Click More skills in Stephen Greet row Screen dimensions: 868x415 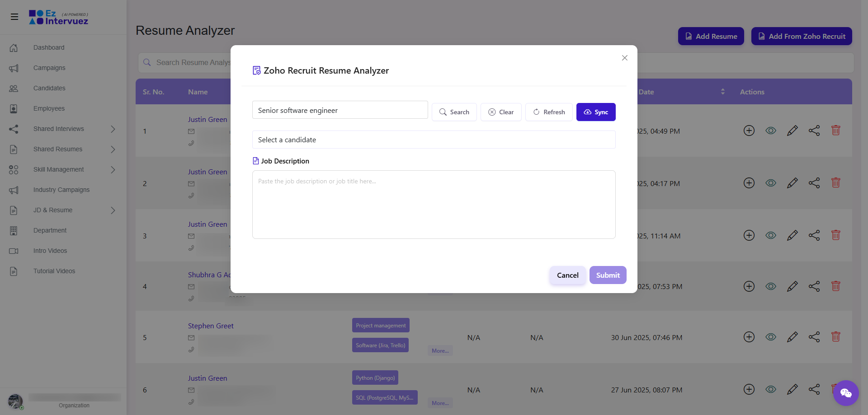click(440, 351)
